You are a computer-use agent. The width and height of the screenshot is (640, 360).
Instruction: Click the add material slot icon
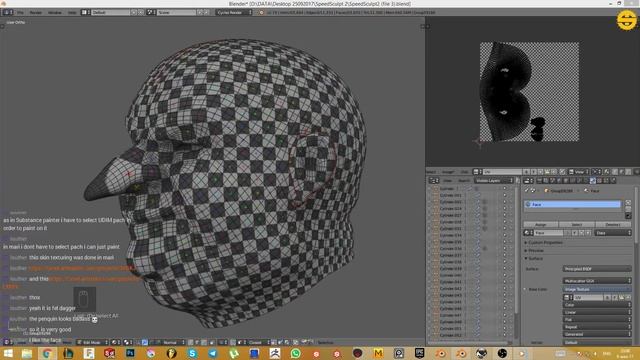628,202
